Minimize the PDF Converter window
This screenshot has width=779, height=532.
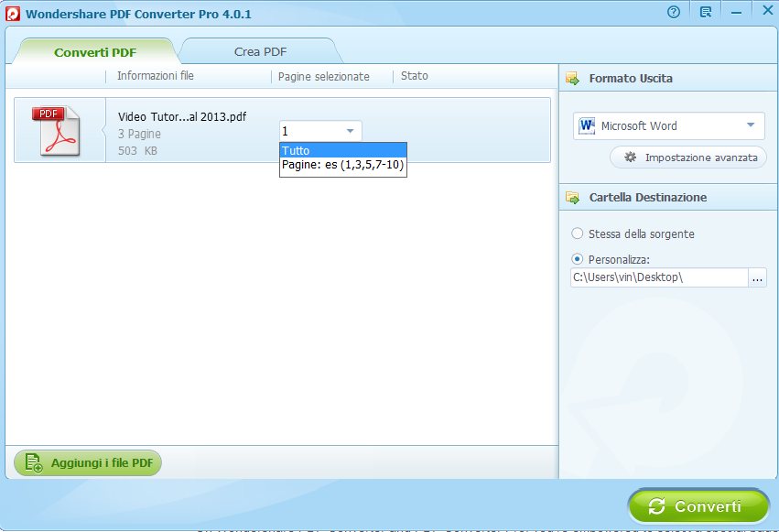click(x=736, y=13)
